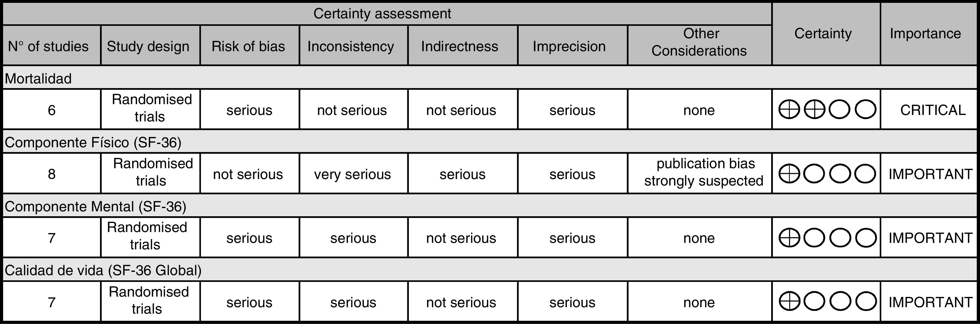Click the last empty circle in Calidad de vida row
980x324 pixels.
(x=866, y=302)
